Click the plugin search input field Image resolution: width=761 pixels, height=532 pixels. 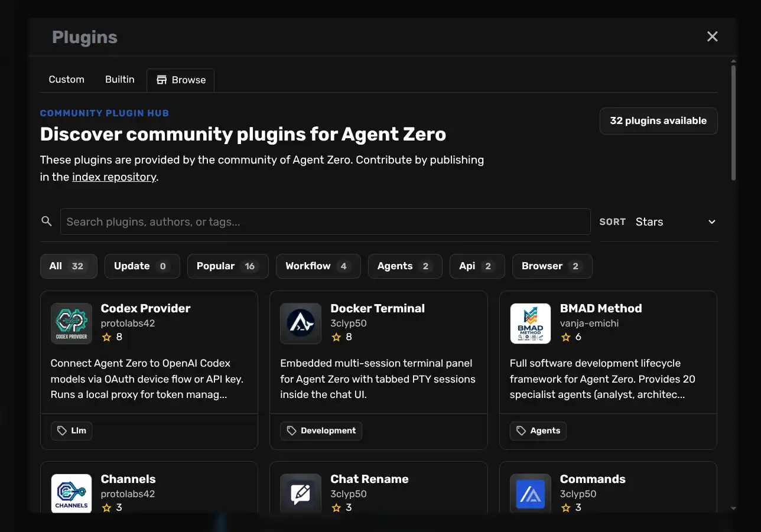(x=325, y=221)
